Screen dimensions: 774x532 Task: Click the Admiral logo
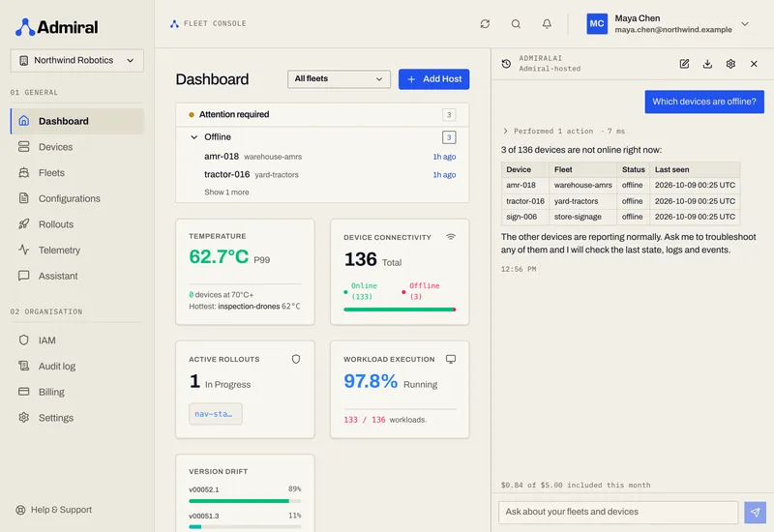[x=56, y=27]
